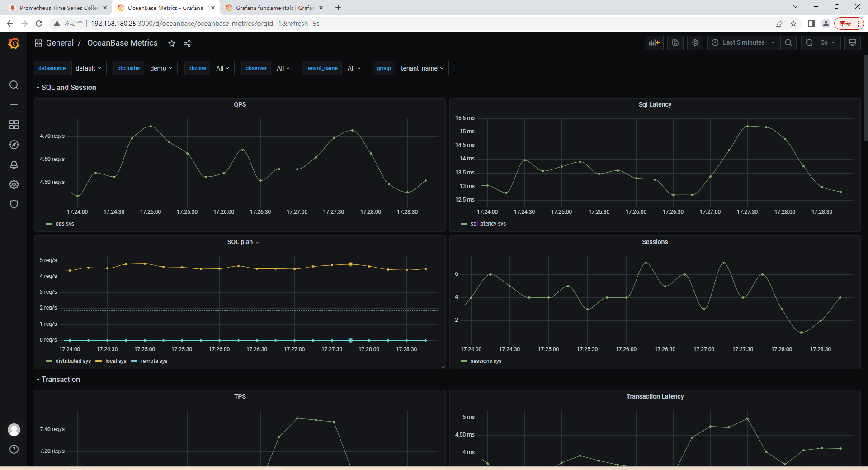The width and height of the screenshot is (868, 470).
Task: Close the Grafana fundamentals tab
Action: coord(321,8)
